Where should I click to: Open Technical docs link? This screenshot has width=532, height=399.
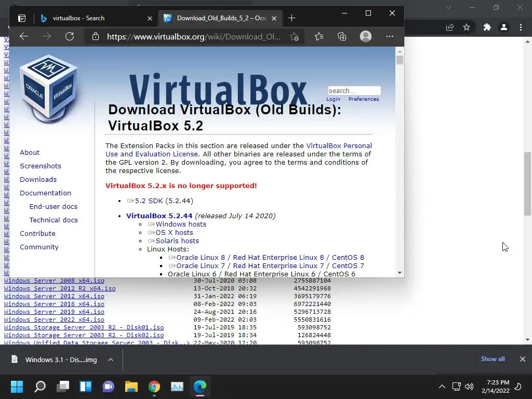(x=54, y=220)
